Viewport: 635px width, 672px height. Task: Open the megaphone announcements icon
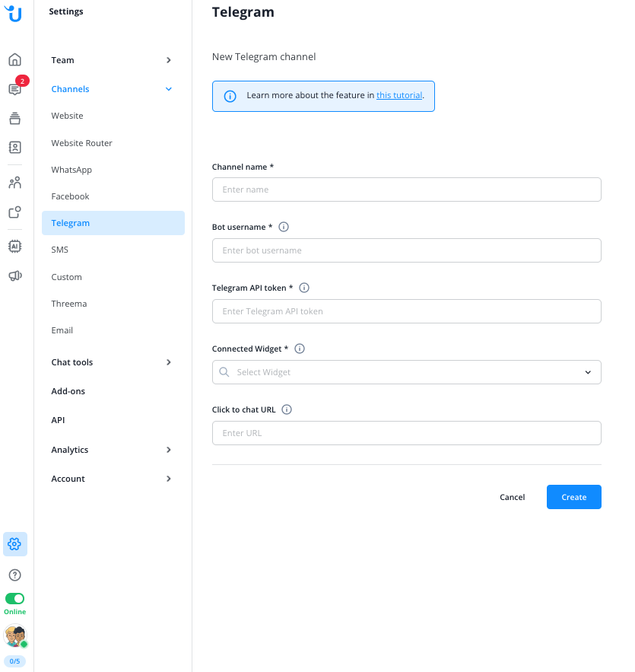[15, 275]
